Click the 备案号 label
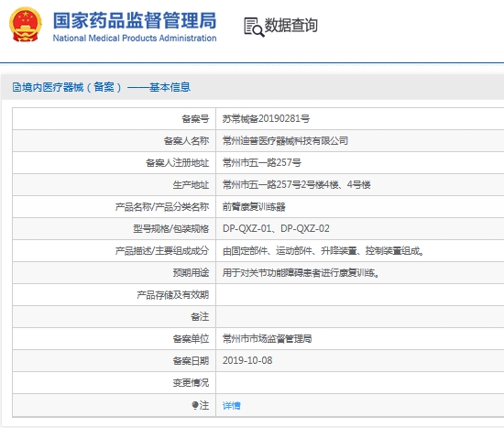Image resolution: width=504 pixels, height=428 pixels. 195,118
